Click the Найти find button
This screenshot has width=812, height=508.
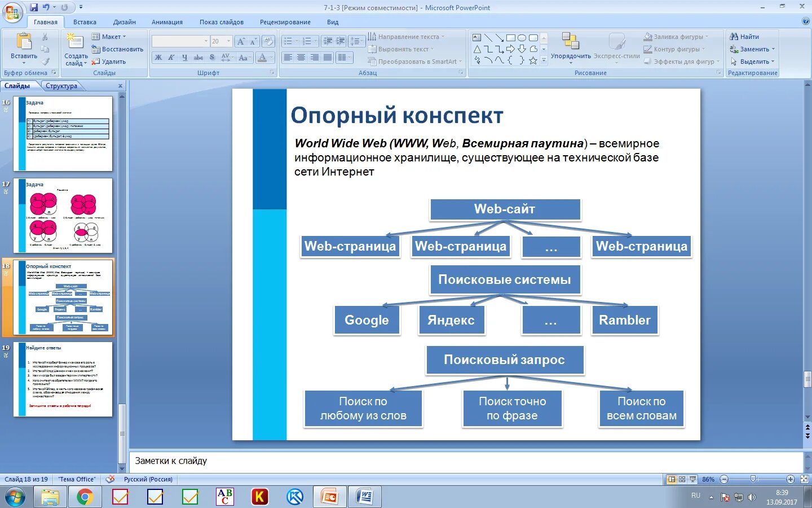click(744, 37)
